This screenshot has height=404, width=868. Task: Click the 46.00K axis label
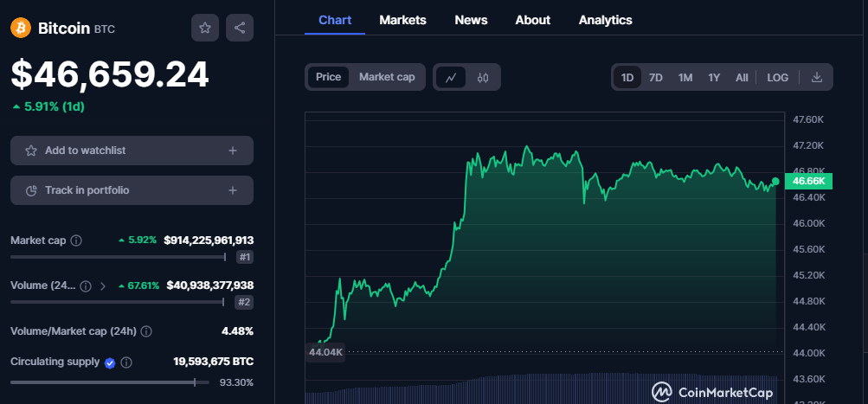pos(809,223)
